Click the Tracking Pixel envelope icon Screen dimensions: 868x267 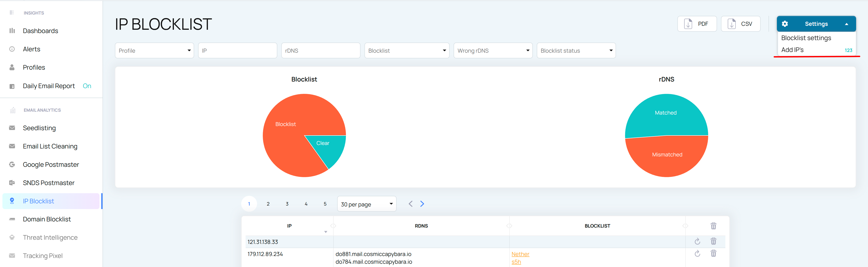coord(12,256)
